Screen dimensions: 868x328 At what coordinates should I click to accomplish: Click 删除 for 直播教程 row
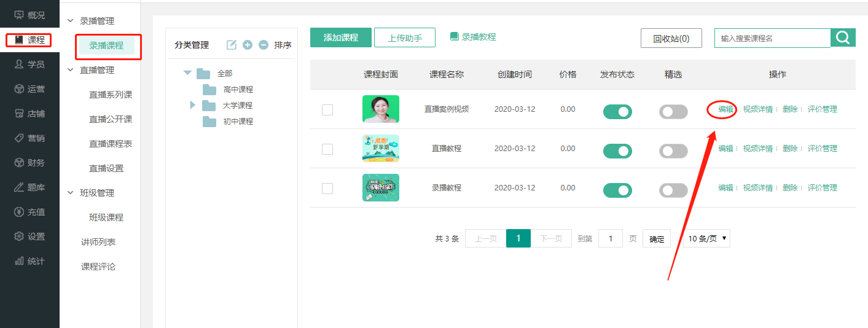790,149
